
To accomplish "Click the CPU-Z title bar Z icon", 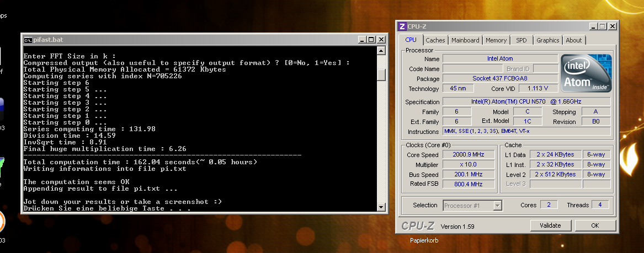I will (x=402, y=26).
